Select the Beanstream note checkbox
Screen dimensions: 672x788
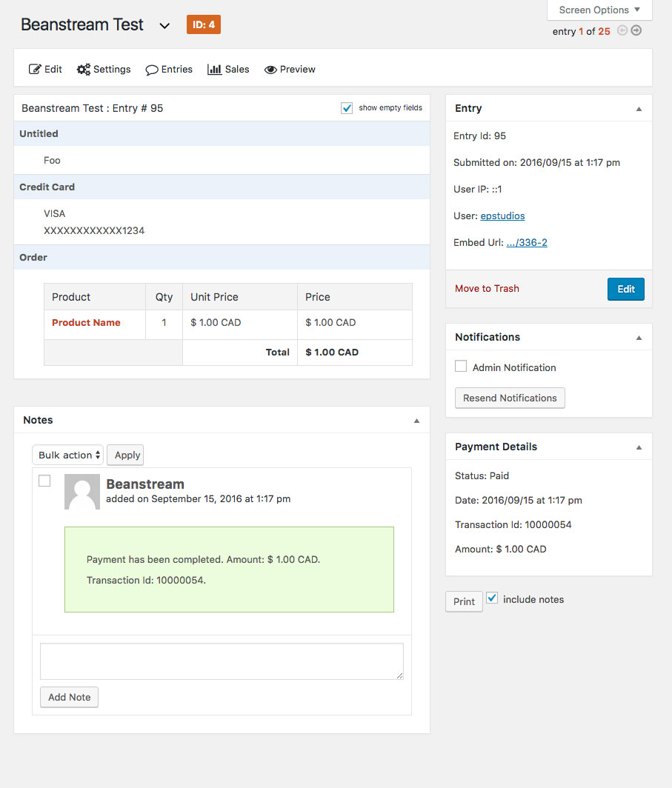[44, 481]
